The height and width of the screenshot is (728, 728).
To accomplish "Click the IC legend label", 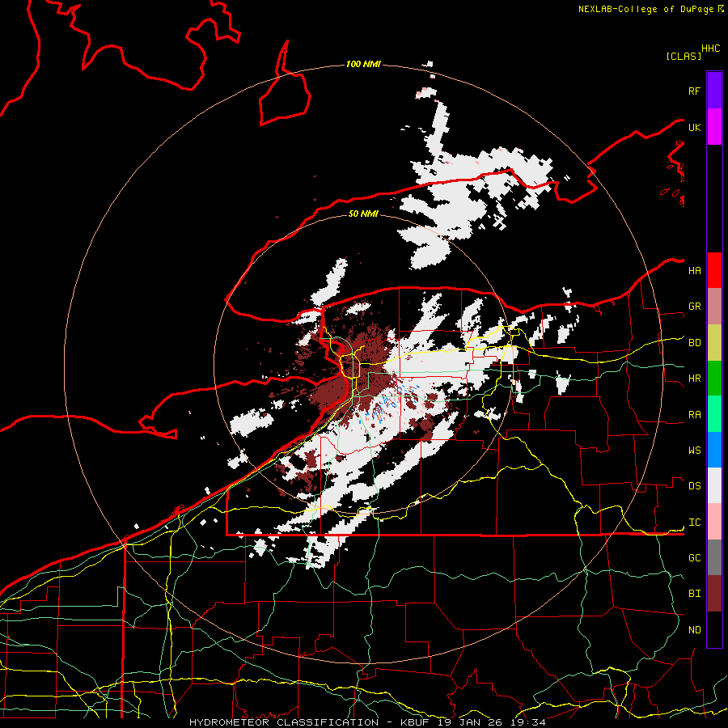I will 694,523.
